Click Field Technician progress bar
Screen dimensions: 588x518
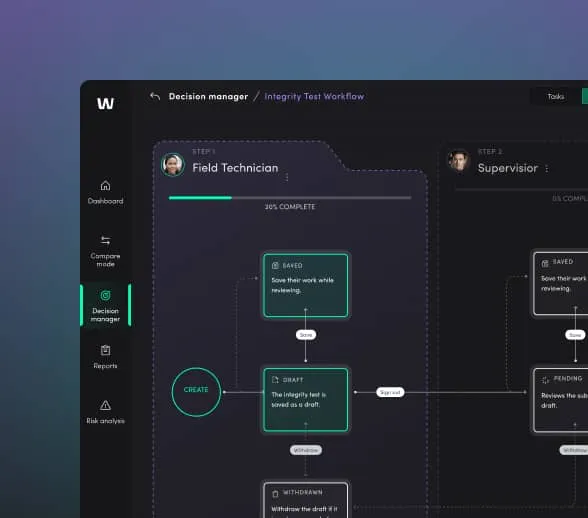coord(290,198)
